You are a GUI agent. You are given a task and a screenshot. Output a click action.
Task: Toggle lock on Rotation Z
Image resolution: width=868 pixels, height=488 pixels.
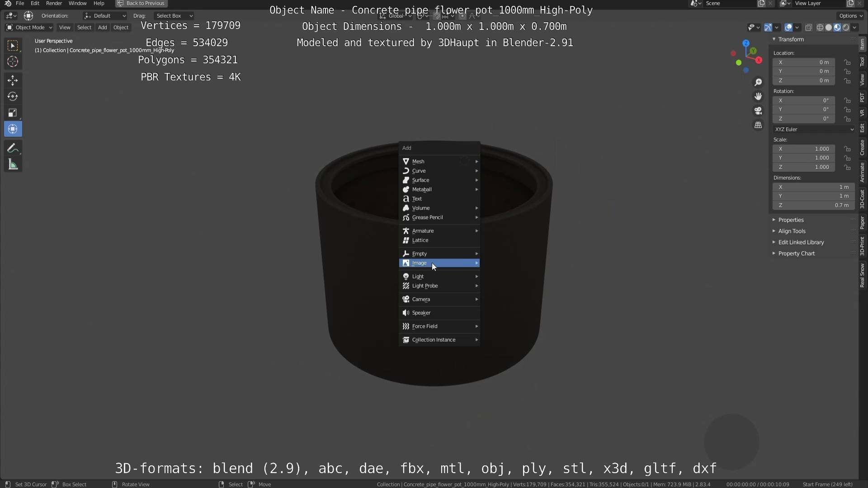tap(847, 119)
